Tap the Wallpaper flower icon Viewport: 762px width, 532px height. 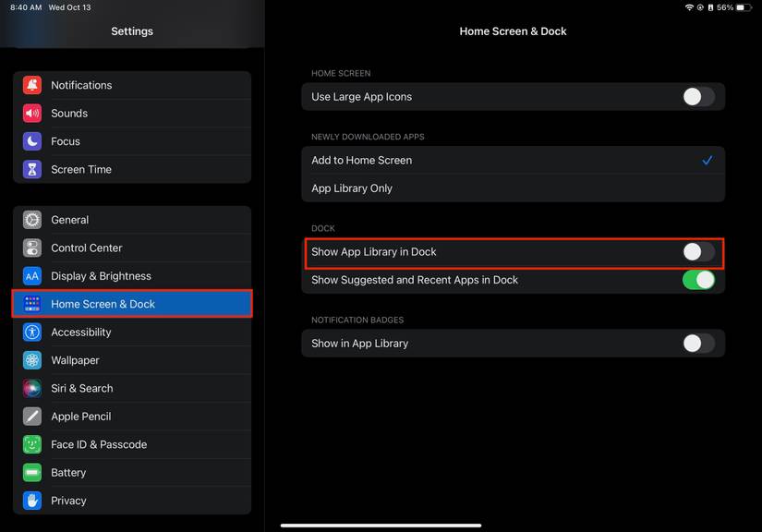pos(32,360)
